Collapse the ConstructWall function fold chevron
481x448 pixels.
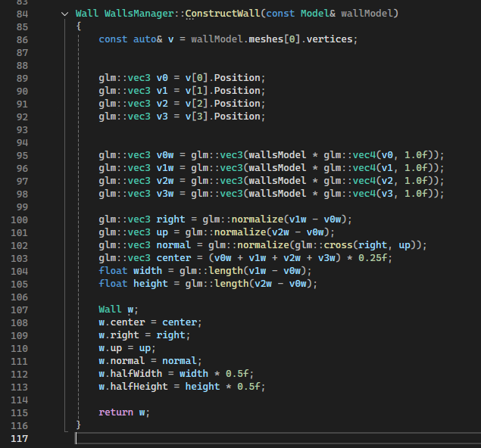(64, 14)
